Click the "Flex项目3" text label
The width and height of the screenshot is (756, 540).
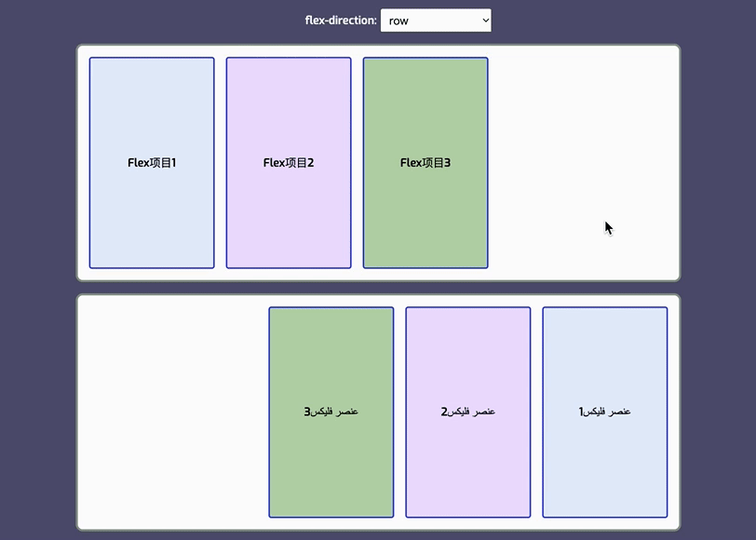[425, 163]
